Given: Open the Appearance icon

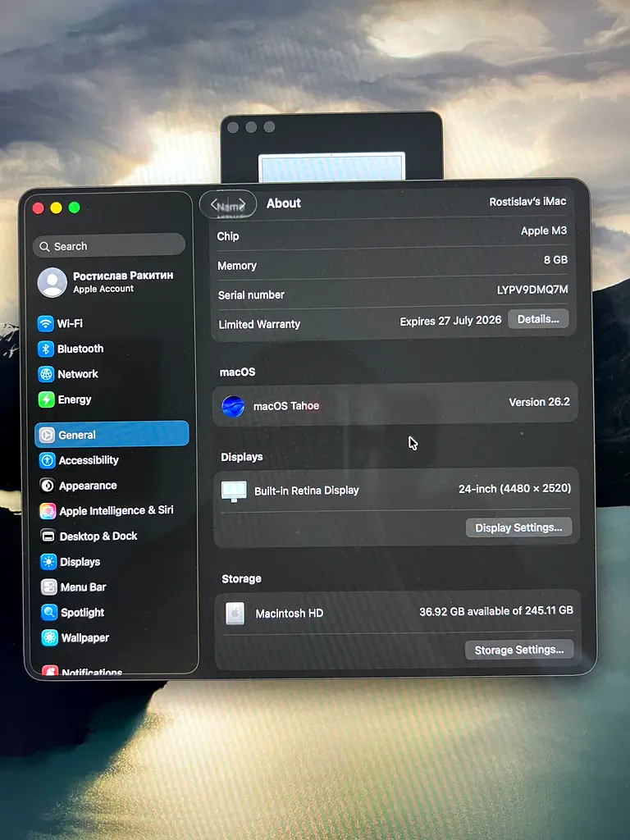Looking at the screenshot, I should click(x=48, y=486).
